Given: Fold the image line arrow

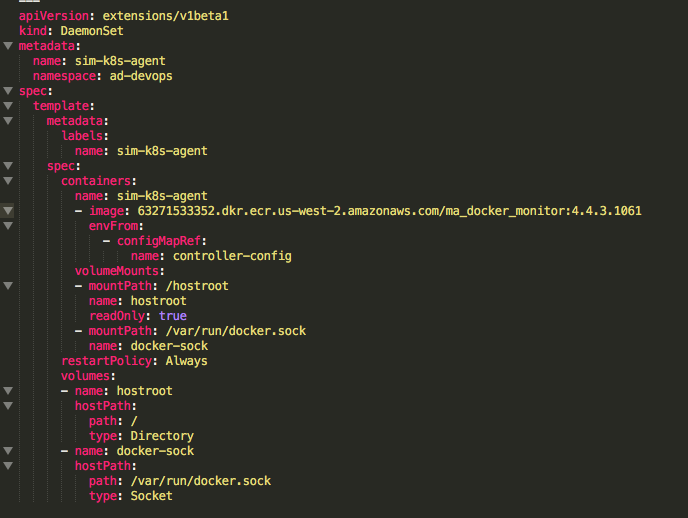Looking at the screenshot, I should [8, 211].
